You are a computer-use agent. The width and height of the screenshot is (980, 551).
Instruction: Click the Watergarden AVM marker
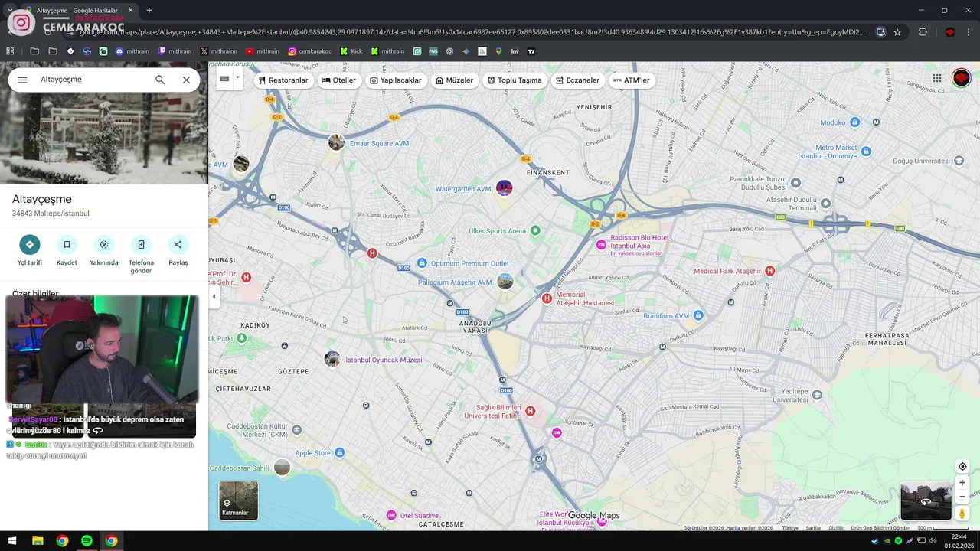[x=504, y=188]
